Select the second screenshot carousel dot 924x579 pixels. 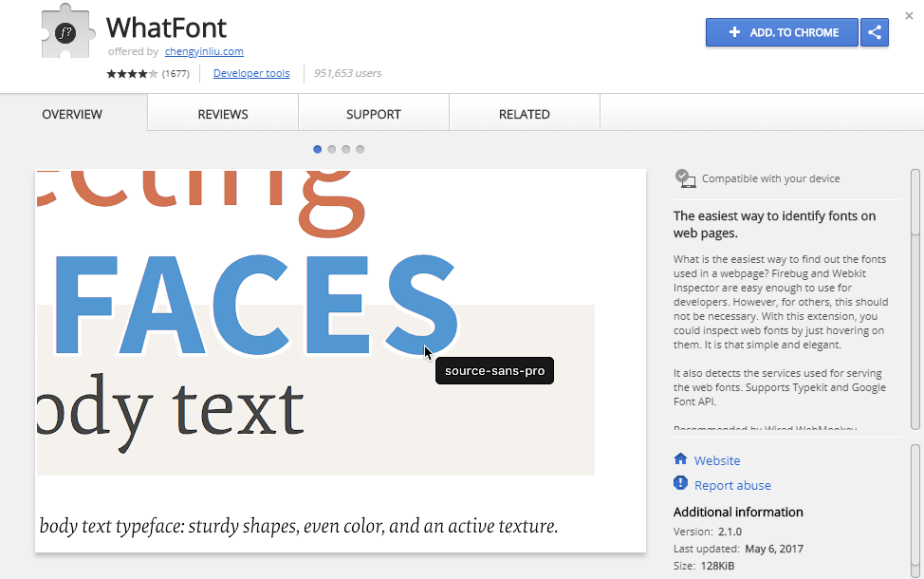point(331,149)
